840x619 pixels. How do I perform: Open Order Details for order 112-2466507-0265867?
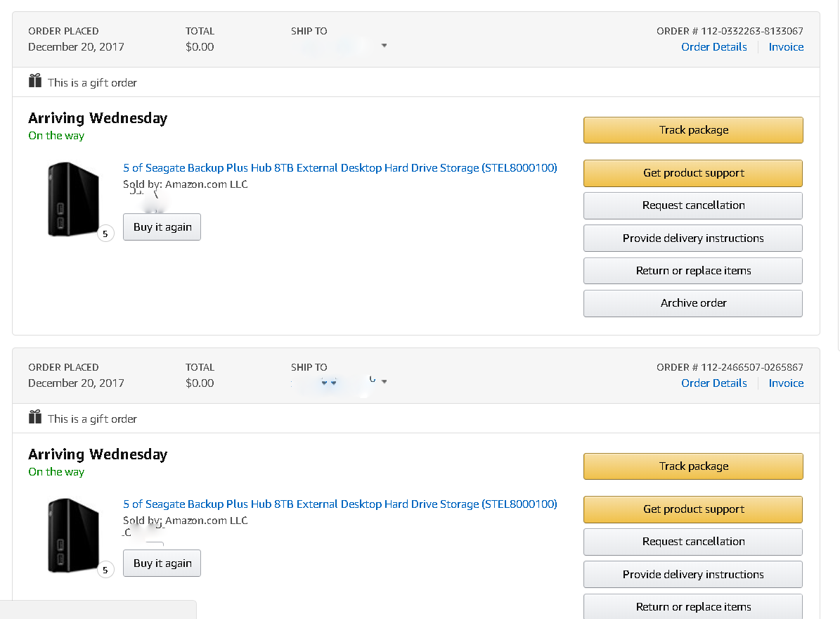[713, 383]
